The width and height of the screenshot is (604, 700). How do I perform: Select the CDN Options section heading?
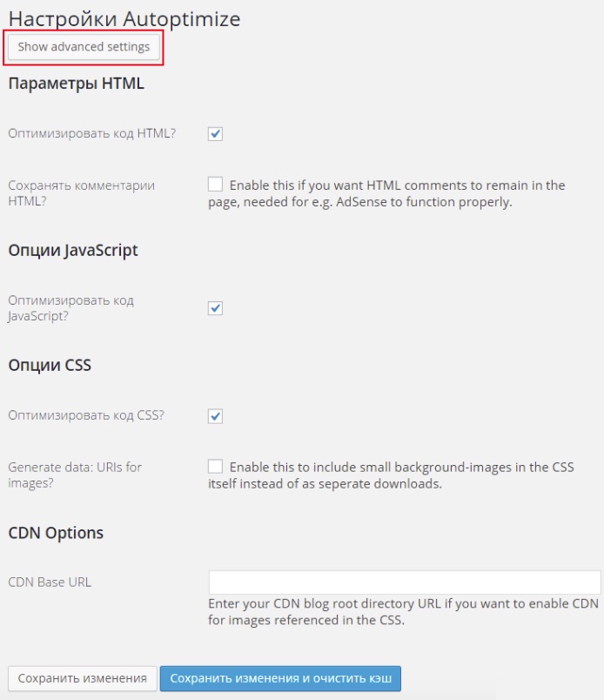pyautogui.click(x=56, y=533)
